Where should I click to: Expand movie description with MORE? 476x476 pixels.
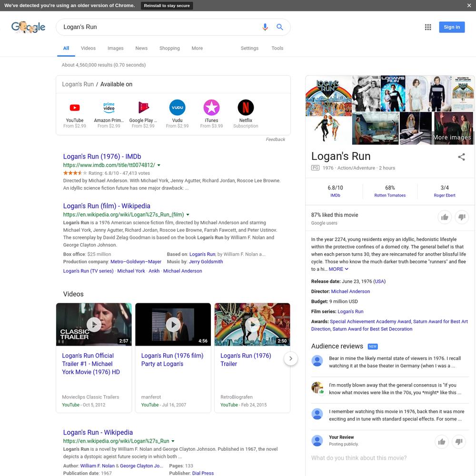[x=338, y=269]
